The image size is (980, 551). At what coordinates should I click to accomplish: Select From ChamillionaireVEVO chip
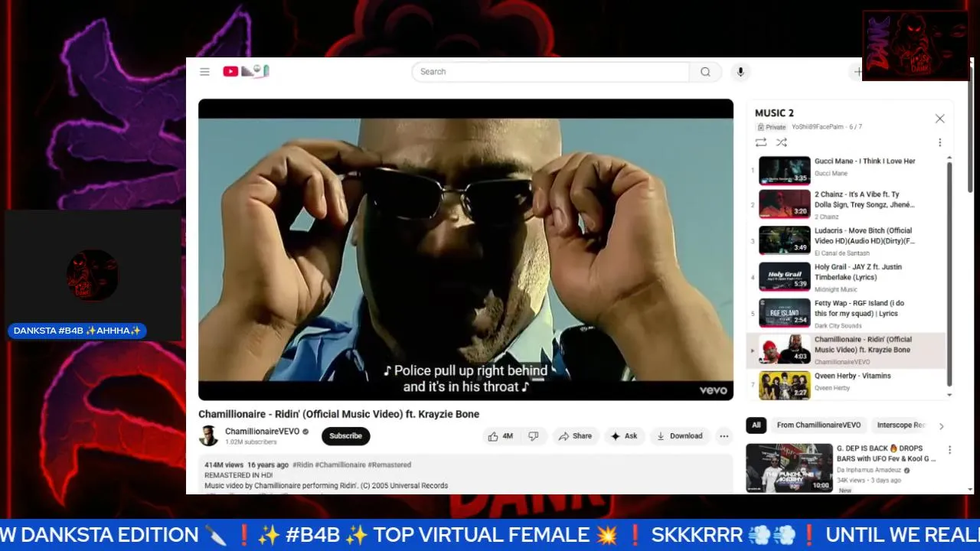click(818, 425)
